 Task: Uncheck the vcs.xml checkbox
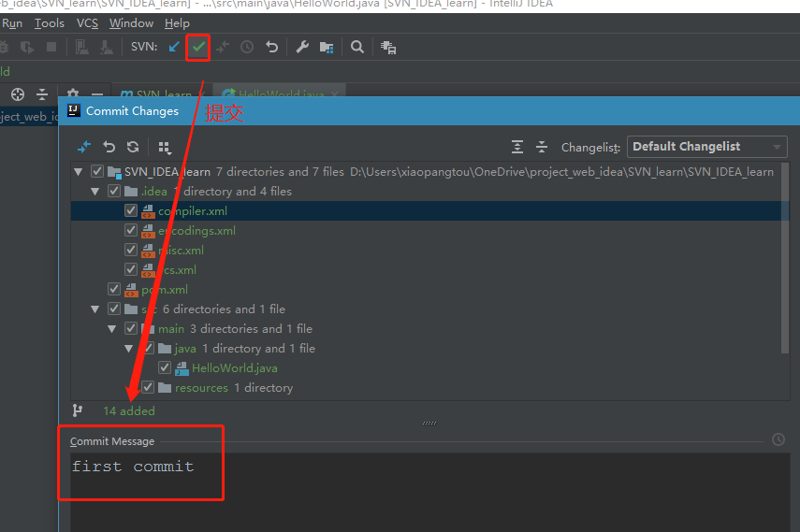tap(131, 269)
